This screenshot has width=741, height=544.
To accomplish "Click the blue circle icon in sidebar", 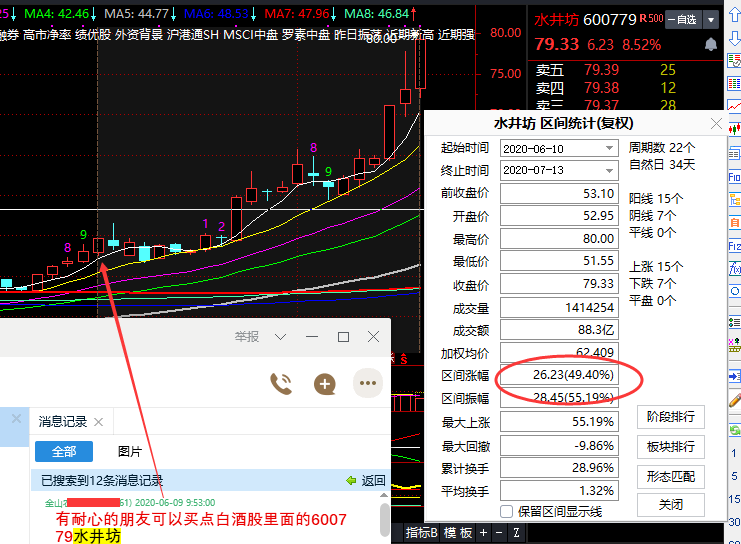I will click(734, 292).
